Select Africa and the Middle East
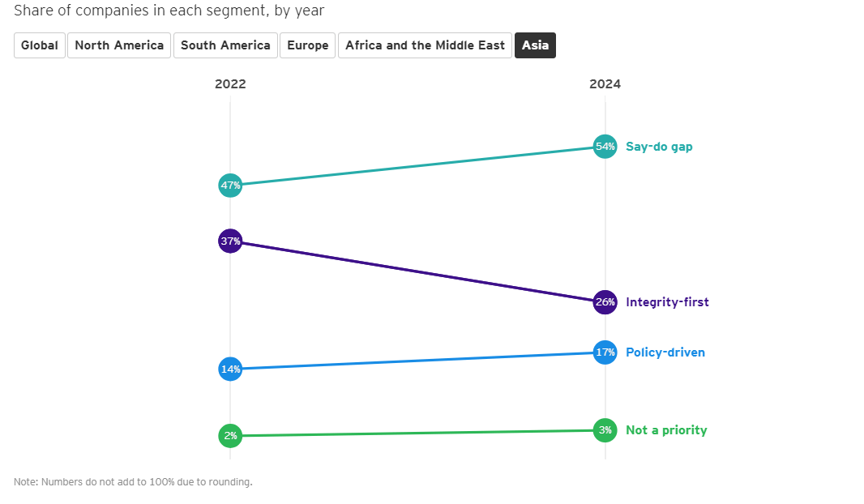The width and height of the screenshot is (864, 504). click(x=424, y=45)
